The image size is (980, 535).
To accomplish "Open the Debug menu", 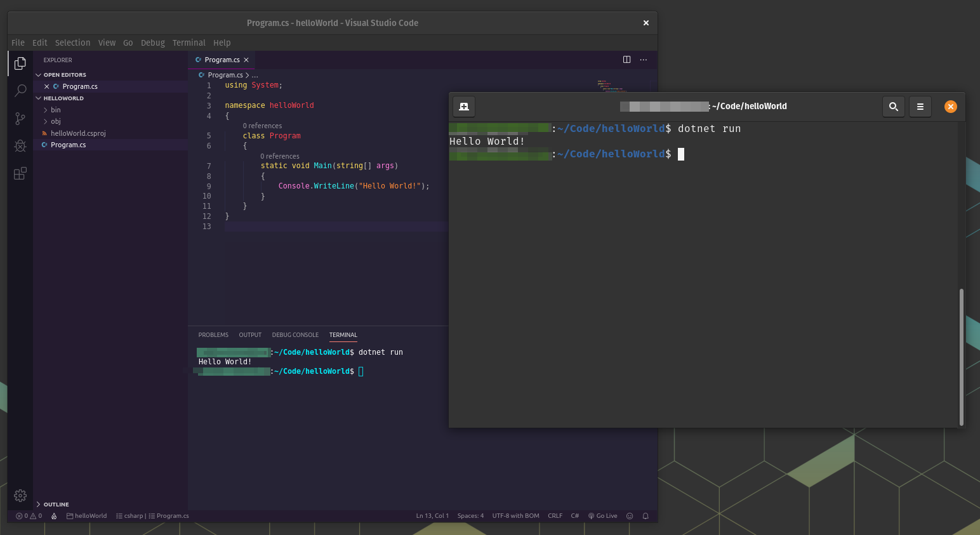I will coord(153,43).
